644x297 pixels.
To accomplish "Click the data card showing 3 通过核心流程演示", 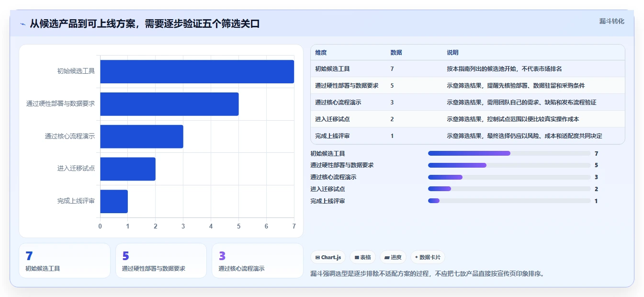I will point(258,261).
